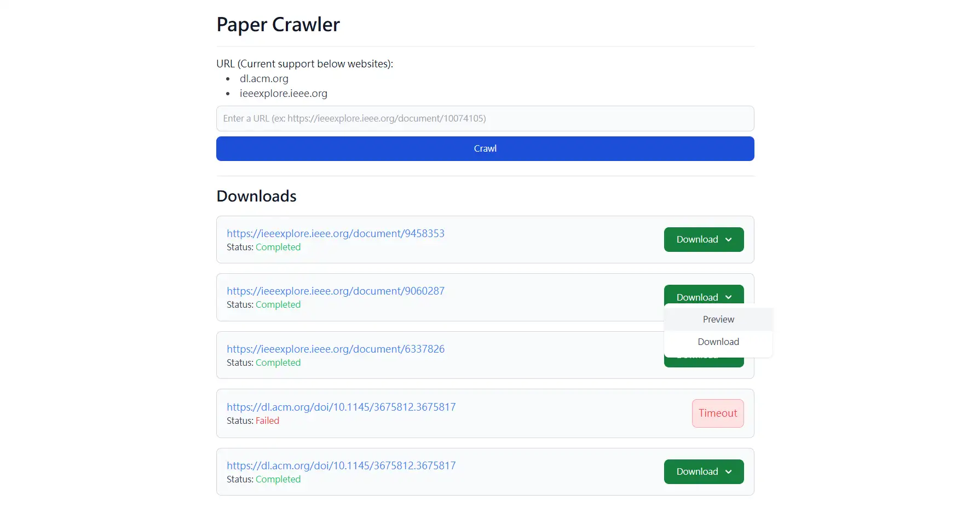Choose Download in the open dropdown menu
This screenshot has width=980, height=518.
pyautogui.click(x=718, y=342)
